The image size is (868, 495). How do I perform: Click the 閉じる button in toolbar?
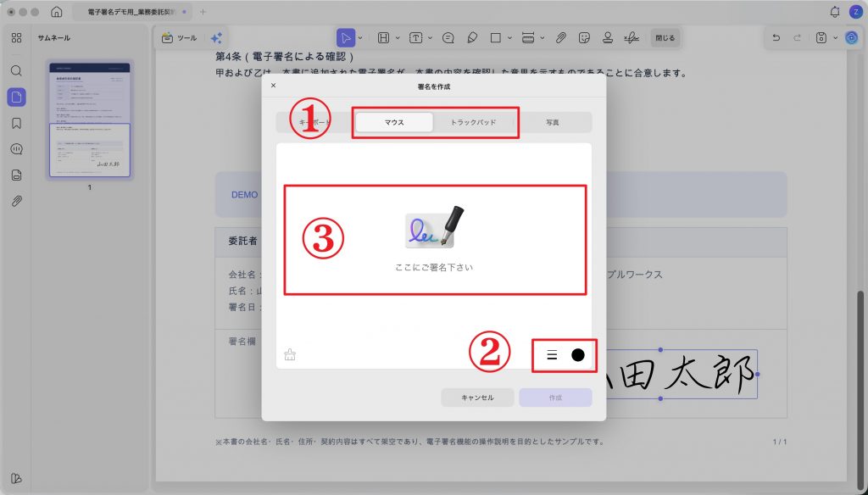pyautogui.click(x=665, y=37)
